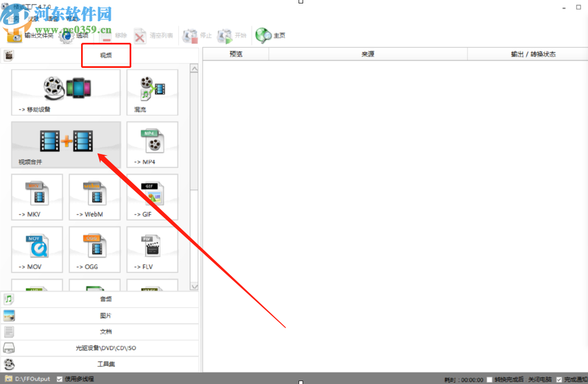Viewport: 588px width, 384px height.
Task: Select the Mux (混流) tile
Action: coord(152,92)
